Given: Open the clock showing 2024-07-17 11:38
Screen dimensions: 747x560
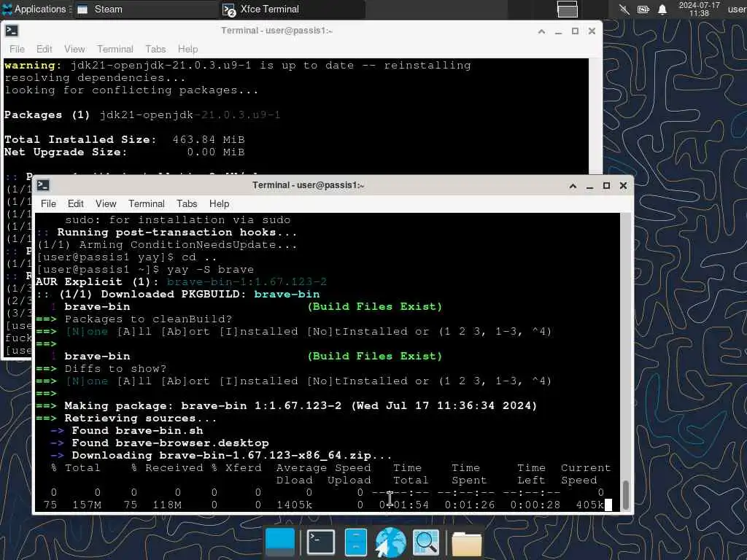Looking at the screenshot, I should pos(699,9).
